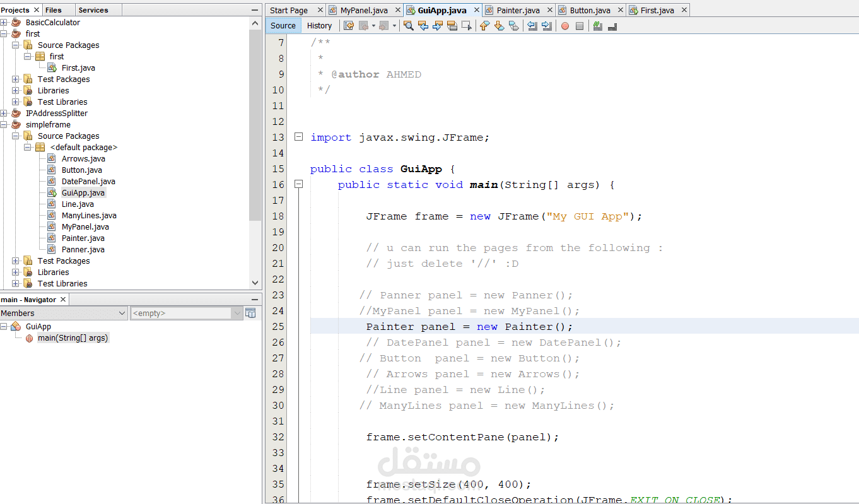The width and height of the screenshot is (859, 504).
Task: Click Navigator Javadoc window icon beside filter
Action: pos(250,313)
